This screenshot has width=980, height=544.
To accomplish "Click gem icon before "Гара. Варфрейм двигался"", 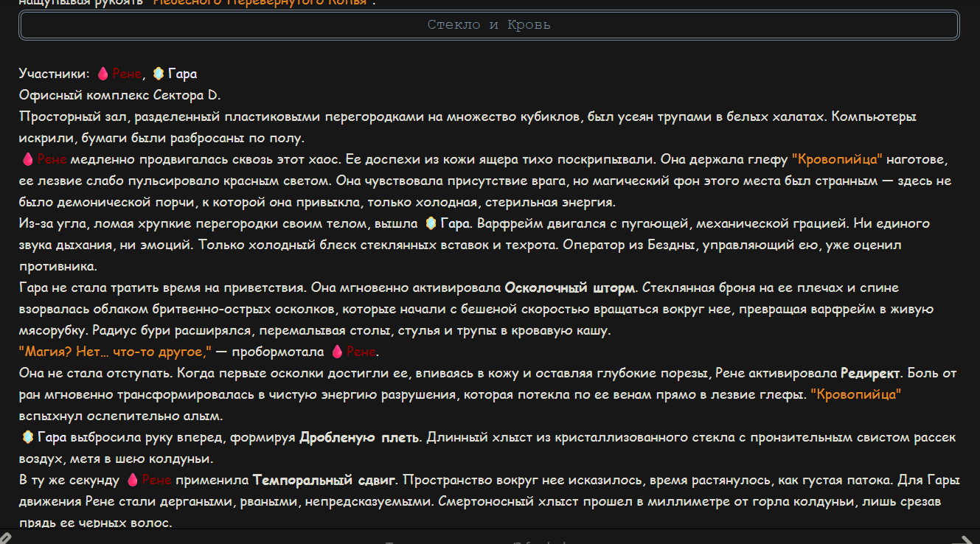I will click(431, 223).
